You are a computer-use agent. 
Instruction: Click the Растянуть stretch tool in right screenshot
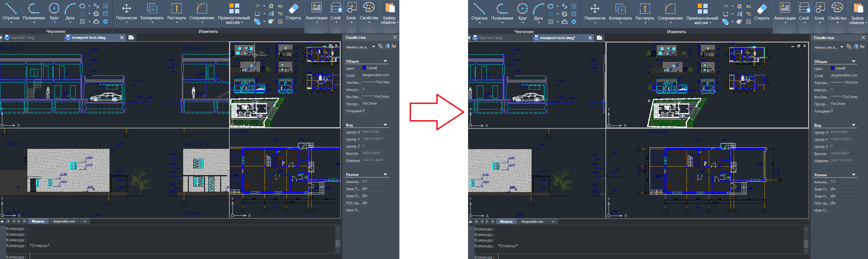pyautogui.click(x=645, y=12)
